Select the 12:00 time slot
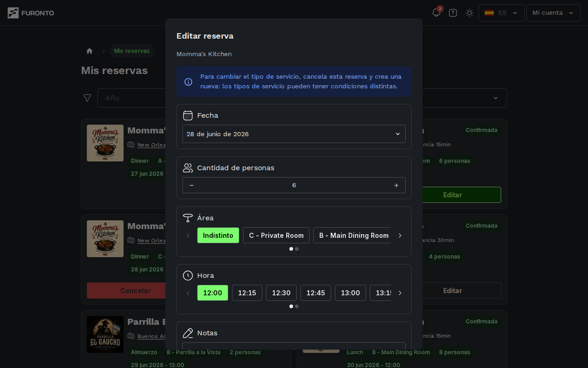 (x=213, y=293)
